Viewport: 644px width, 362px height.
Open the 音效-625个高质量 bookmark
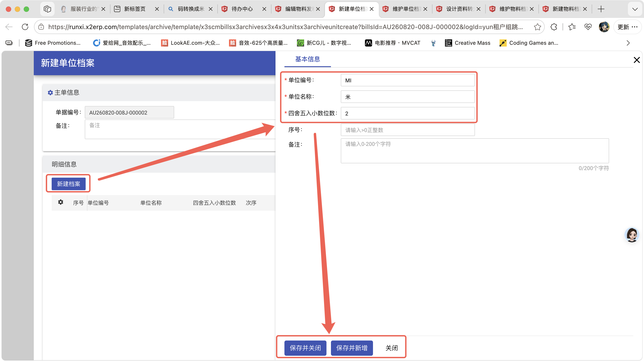tap(258, 43)
